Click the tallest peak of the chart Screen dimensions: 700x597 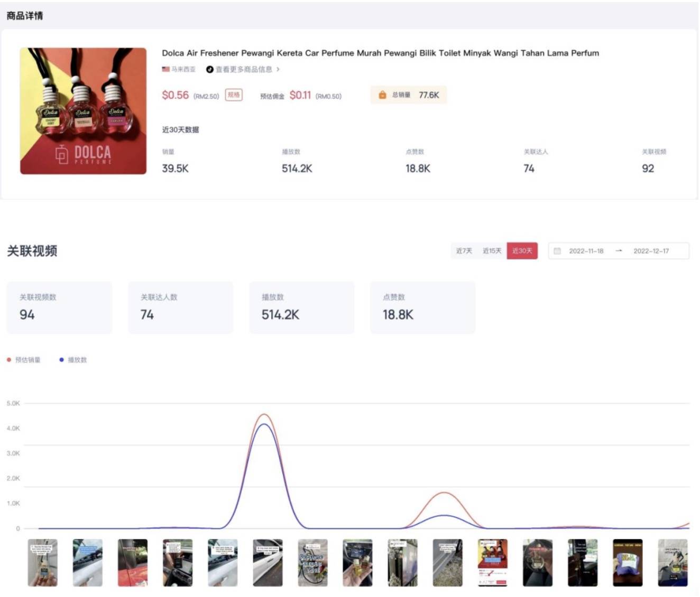click(x=264, y=415)
